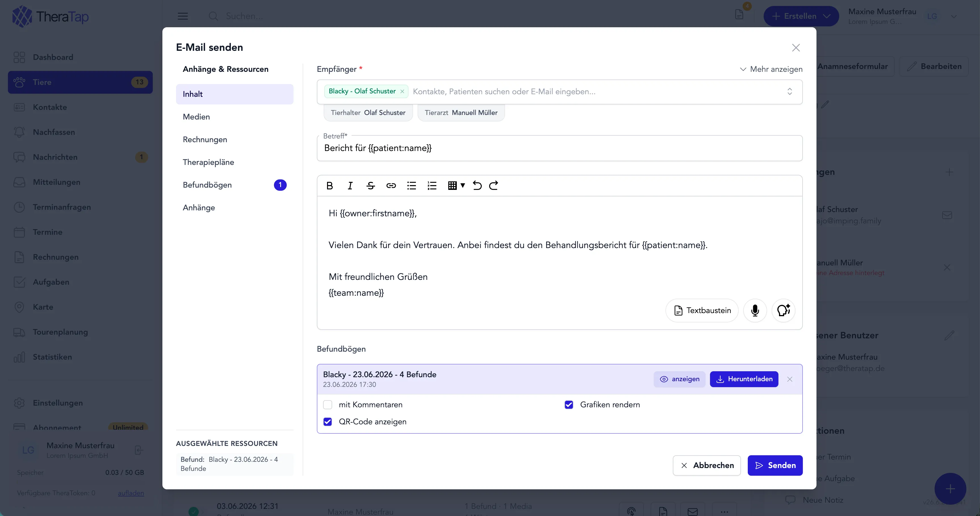The image size is (980, 516).
Task: Remove Blacky - Olaf Schuster recipient
Action: point(402,91)
